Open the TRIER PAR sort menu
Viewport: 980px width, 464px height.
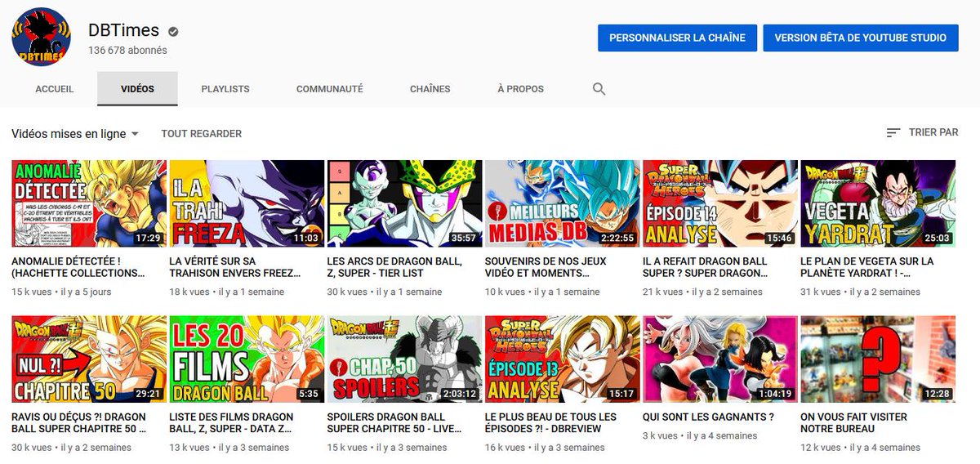[923, 132]
